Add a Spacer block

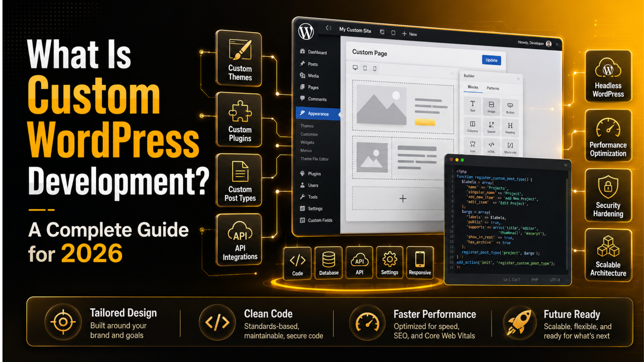tap(491, 127)
